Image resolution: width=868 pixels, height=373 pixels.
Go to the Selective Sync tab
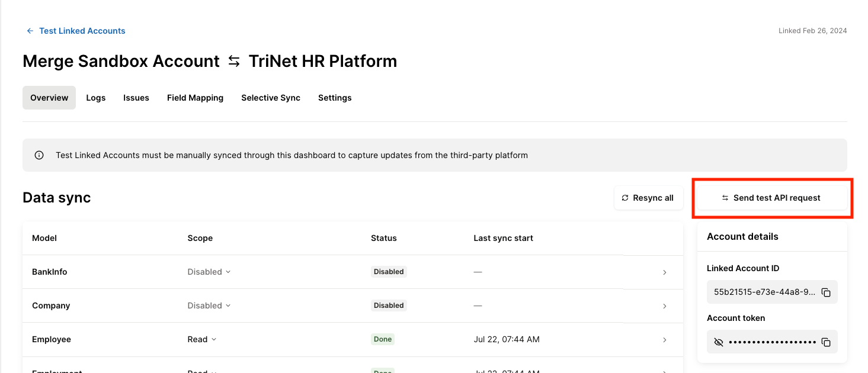point(271,98)
